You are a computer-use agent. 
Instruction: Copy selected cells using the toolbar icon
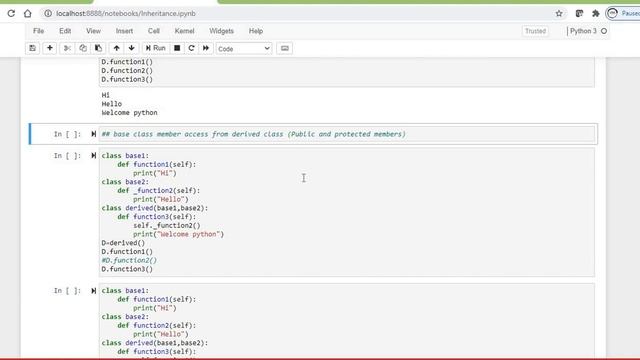pyautogui.click(x=83, y=48)
